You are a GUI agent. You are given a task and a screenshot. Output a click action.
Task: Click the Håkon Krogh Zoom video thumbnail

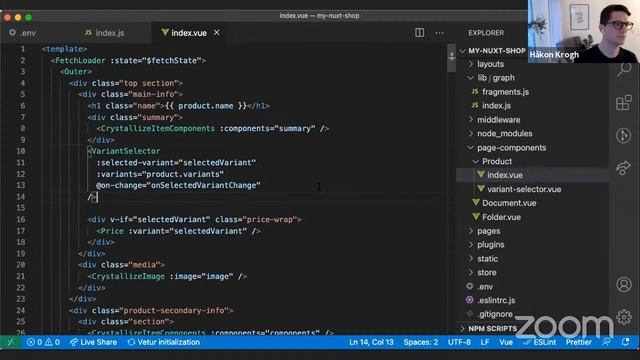(584, 31)
